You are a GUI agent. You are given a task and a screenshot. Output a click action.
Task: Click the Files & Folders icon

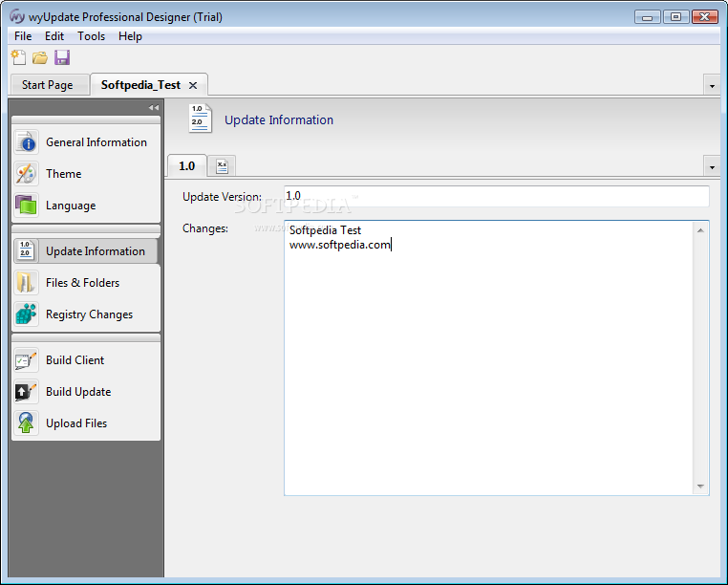[x=26, y=283]
